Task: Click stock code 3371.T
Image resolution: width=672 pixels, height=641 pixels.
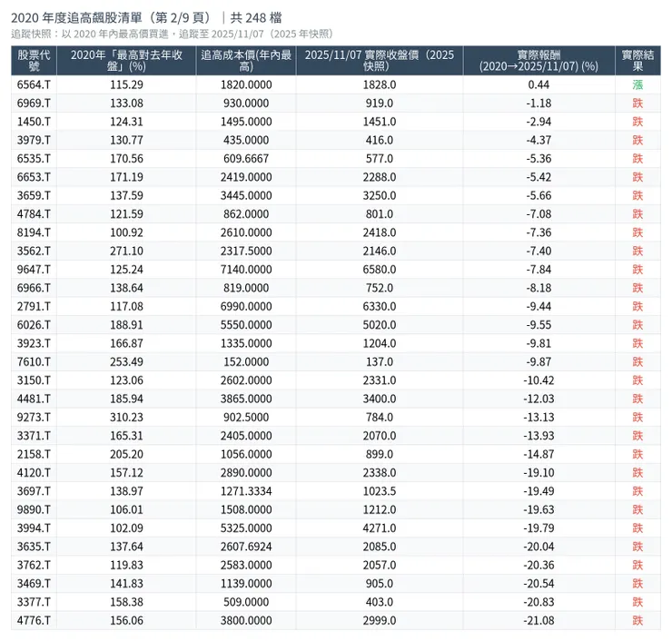Action: 34,436
